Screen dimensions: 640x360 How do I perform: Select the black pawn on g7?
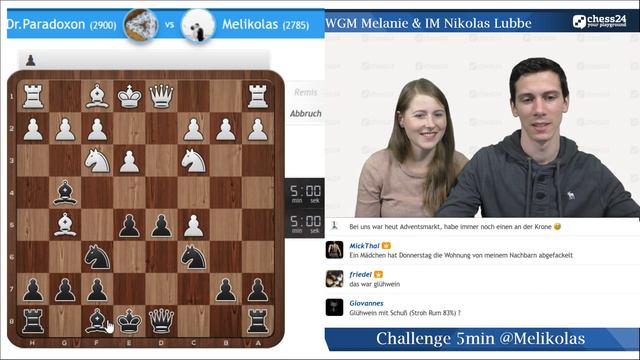click(65, 290)
